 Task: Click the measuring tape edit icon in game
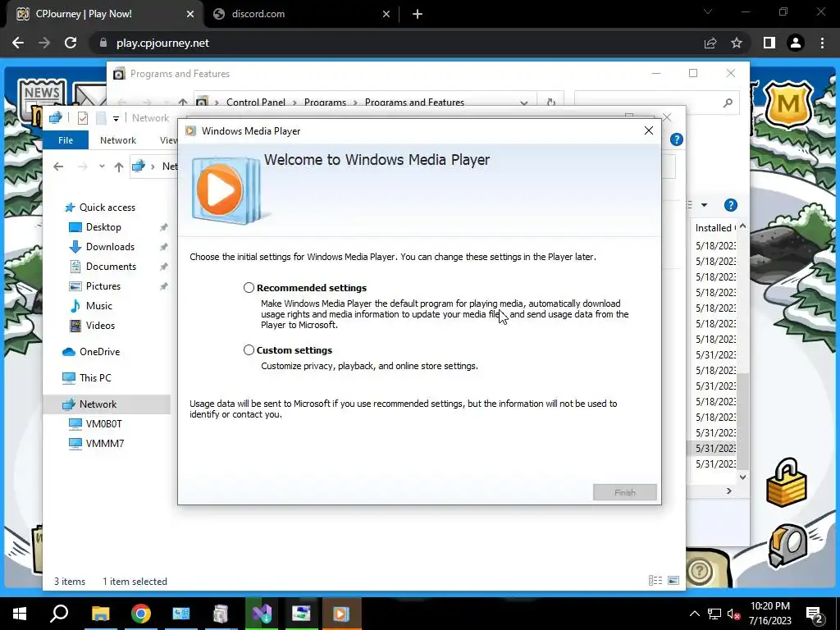tap(787, 546)
